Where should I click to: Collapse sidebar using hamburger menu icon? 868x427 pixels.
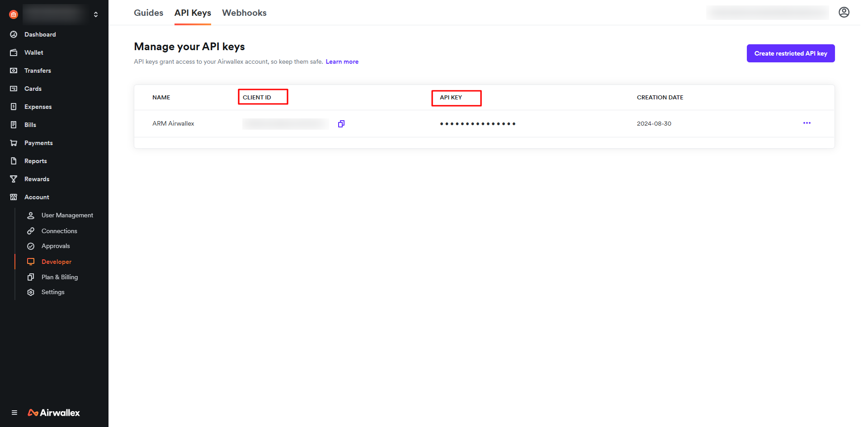coord(14,413)
